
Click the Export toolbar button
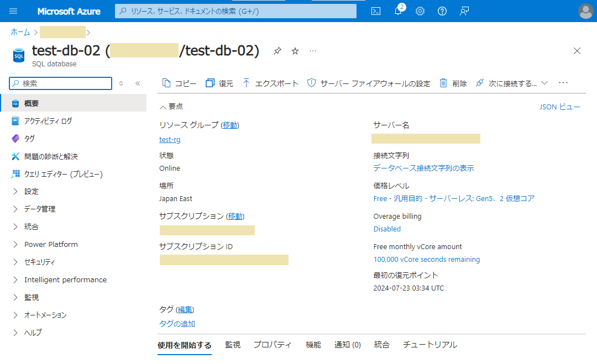tap(270, 83)
